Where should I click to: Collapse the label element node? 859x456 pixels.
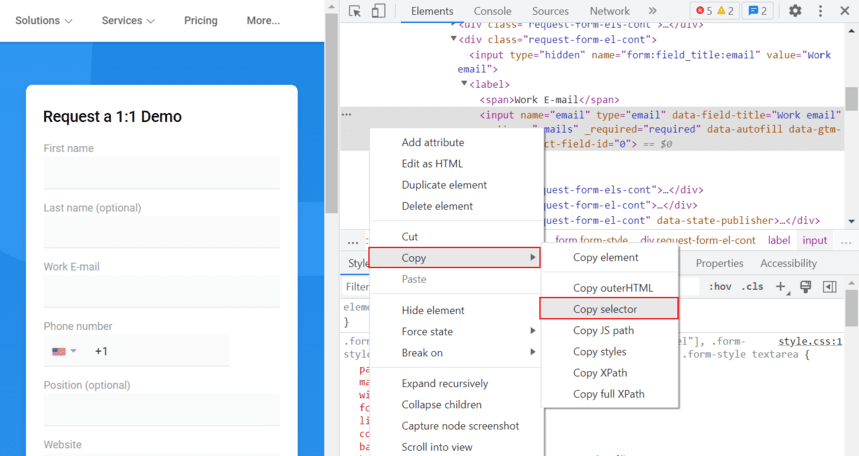(x=464, y=84)
